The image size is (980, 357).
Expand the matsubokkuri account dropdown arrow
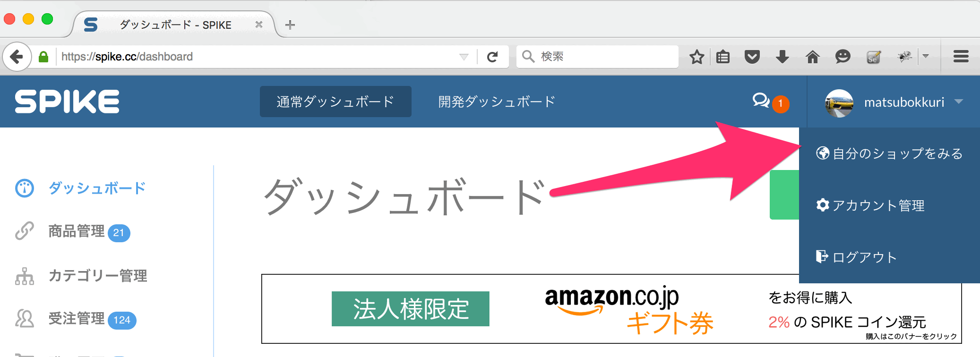pos(959,102)
